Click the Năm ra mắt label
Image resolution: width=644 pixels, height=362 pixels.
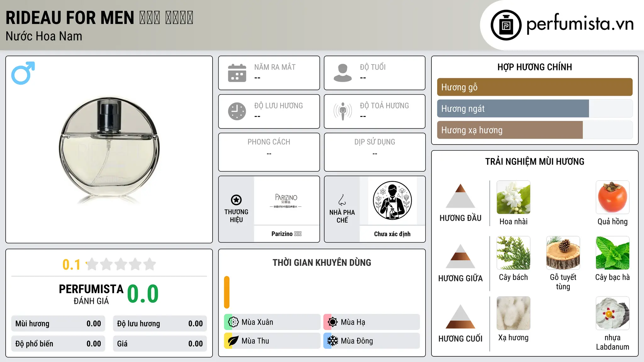(x=275, y=67)
